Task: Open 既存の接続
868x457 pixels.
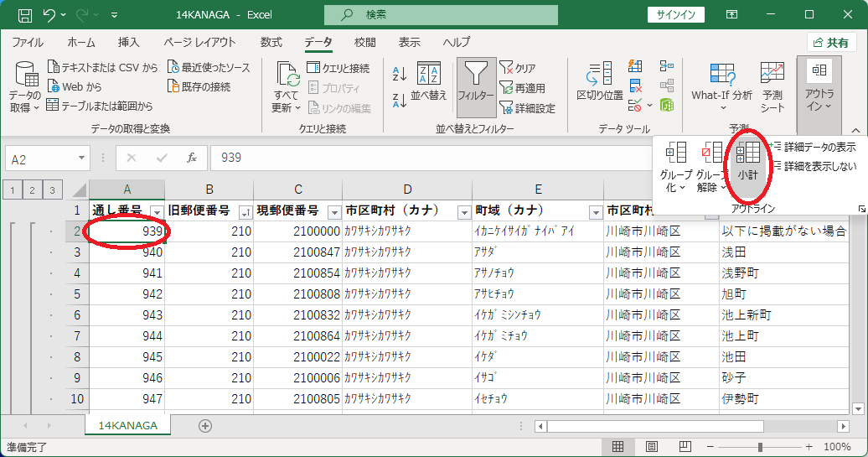Action: [199, 86]
